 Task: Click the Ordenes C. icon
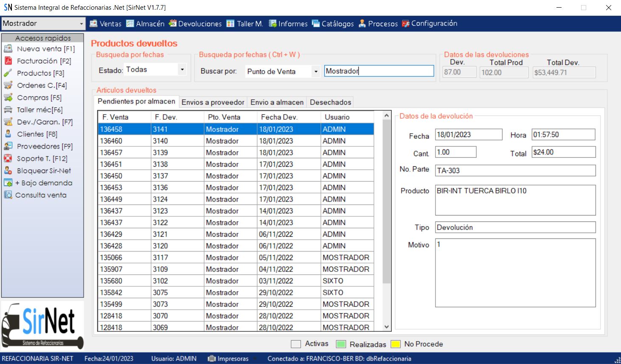point(8,85)
